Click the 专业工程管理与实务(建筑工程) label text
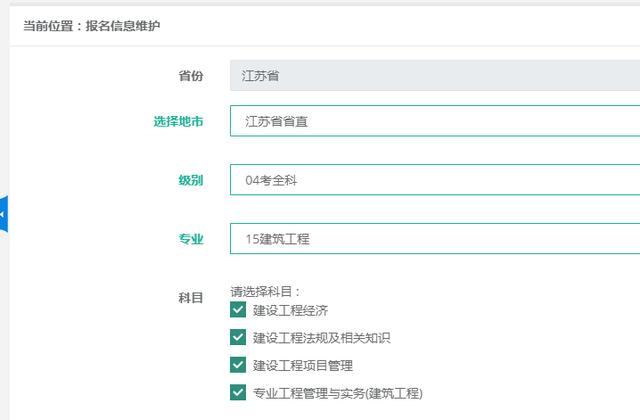Viewport: 640px width, 420px height. (338, 393)
